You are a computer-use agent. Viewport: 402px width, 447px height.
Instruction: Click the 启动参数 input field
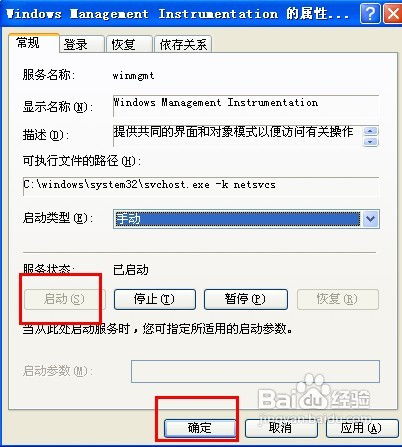pos(255,371)
